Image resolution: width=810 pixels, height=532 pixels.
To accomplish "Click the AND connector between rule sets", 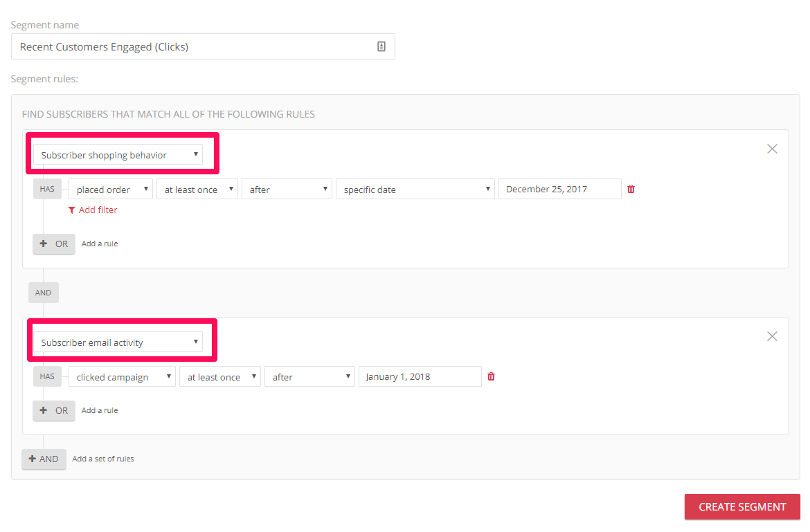I will [44, 293].
